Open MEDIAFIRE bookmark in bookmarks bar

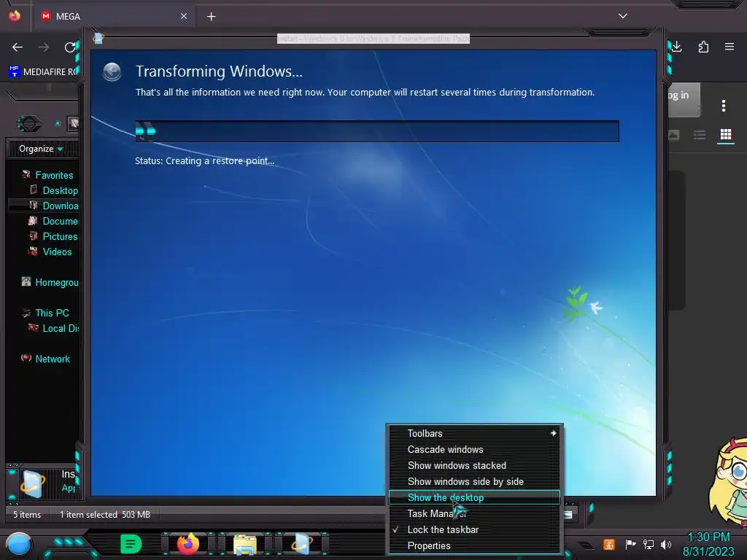pyautogui.click(x=43, y=72)
